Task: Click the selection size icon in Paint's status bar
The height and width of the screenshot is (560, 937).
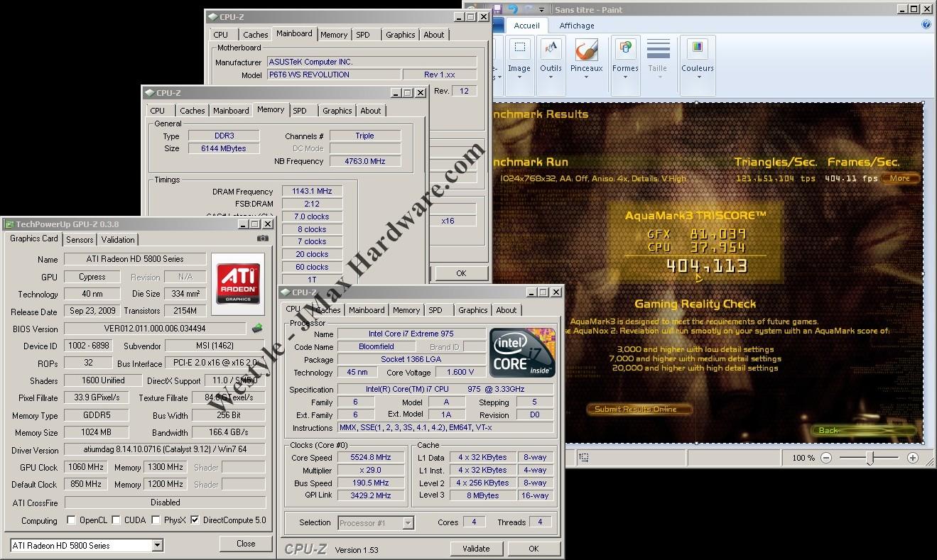Action: click(583, 458)
